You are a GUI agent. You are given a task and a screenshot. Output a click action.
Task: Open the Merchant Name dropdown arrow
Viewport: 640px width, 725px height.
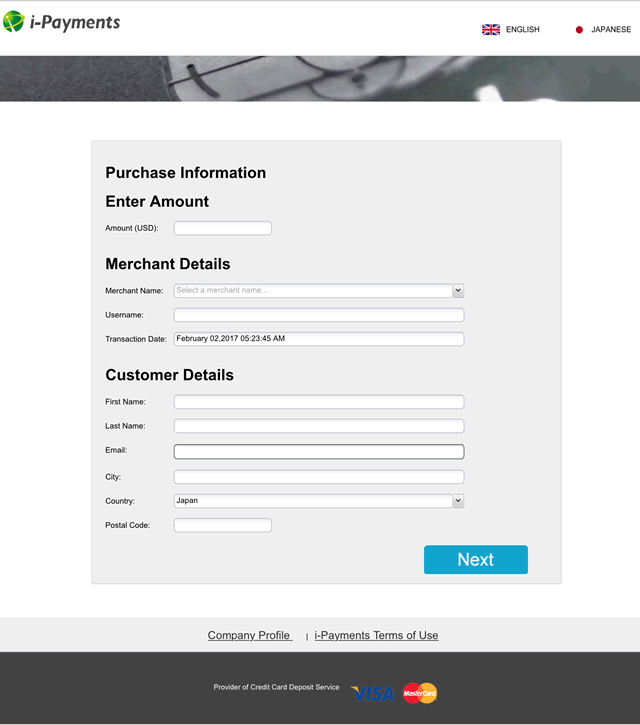coord(458,290)
